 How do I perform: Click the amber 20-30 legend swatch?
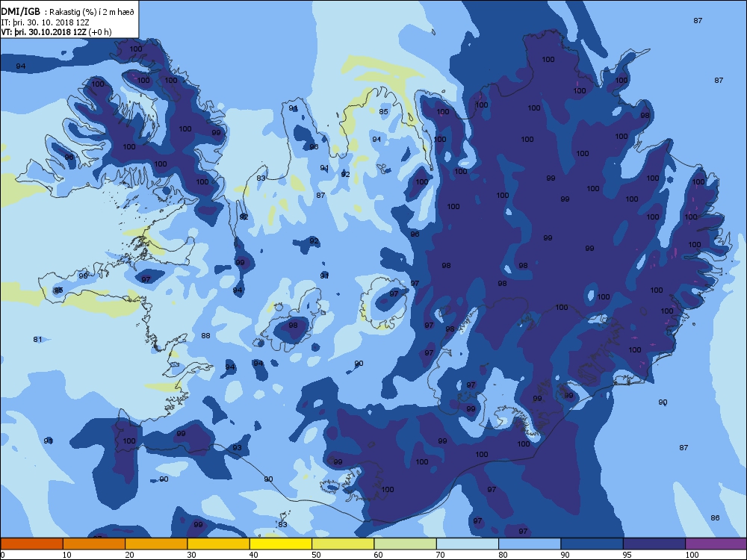coord(156,544)
